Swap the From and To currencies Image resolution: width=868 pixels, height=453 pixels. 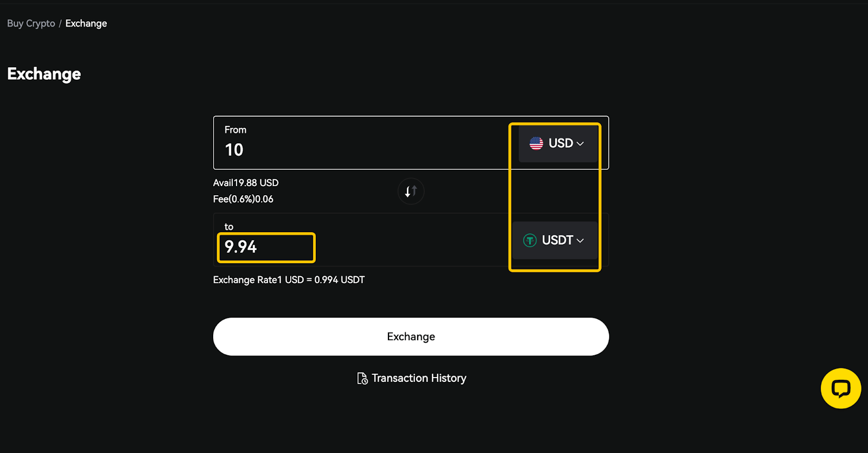(x=411, y=191)
